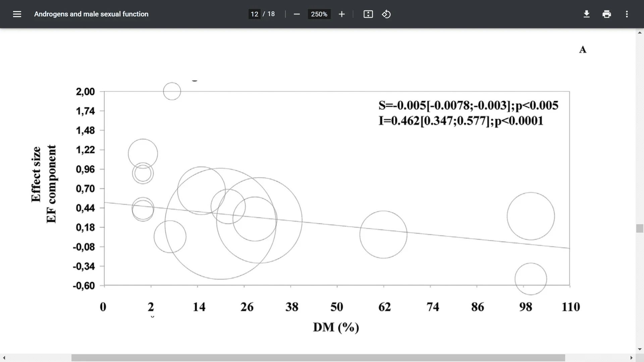Click the y-axis value '1,48'

click(85, 130)
